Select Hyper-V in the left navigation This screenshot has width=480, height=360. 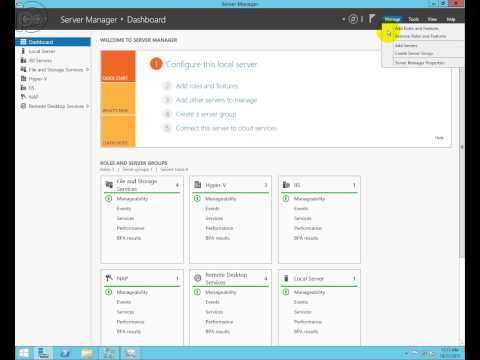click(x=38, y=79)
